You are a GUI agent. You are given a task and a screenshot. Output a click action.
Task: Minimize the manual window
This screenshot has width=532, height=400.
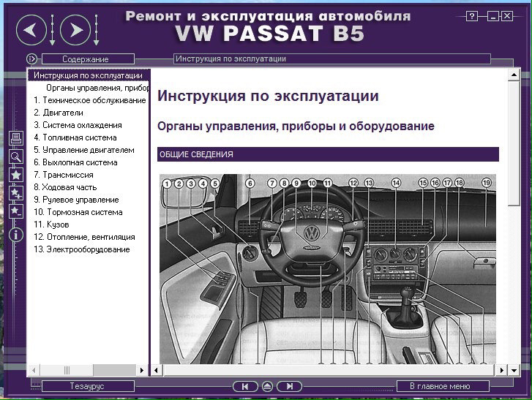click(493, 16)
